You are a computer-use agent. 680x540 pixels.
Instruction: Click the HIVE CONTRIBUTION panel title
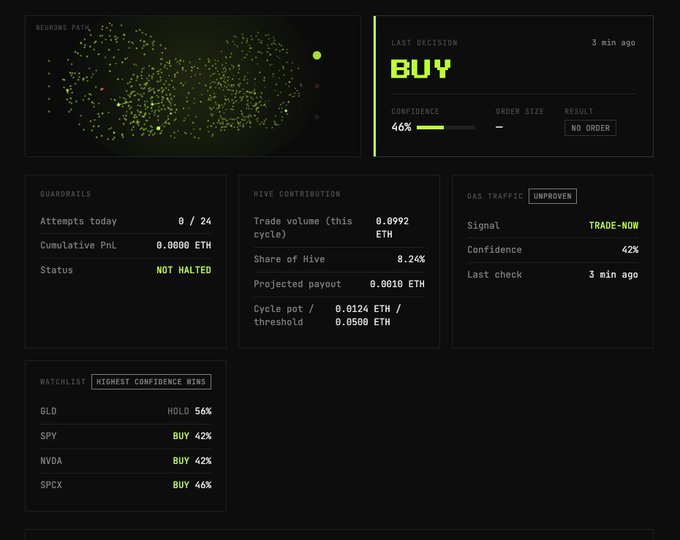click(x=297, y=194)
